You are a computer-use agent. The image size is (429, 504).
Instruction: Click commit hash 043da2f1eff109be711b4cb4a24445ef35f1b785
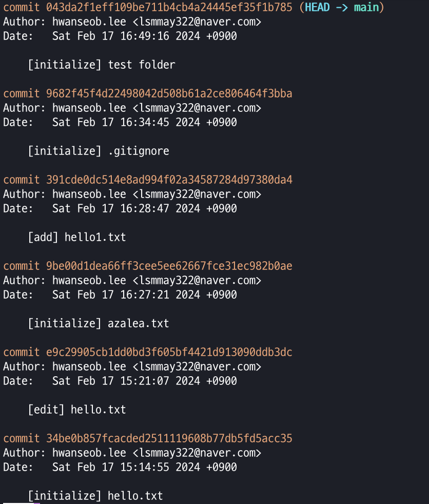(x=169, y=7)
